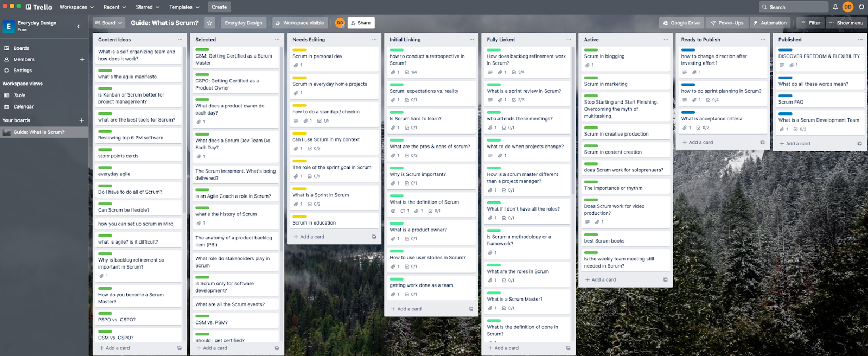Open Power-Ups
The width and height of the screenshot is (868, 356).
727,23
